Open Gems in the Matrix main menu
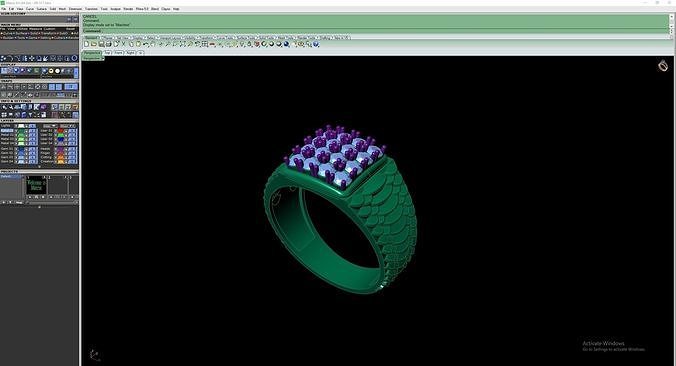 [x=32, y=38]
